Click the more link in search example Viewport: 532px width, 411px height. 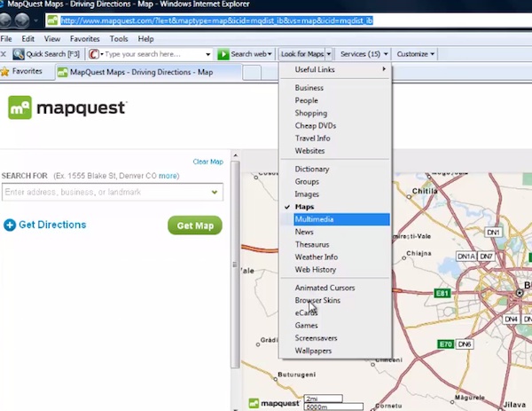tap(168, 176)
